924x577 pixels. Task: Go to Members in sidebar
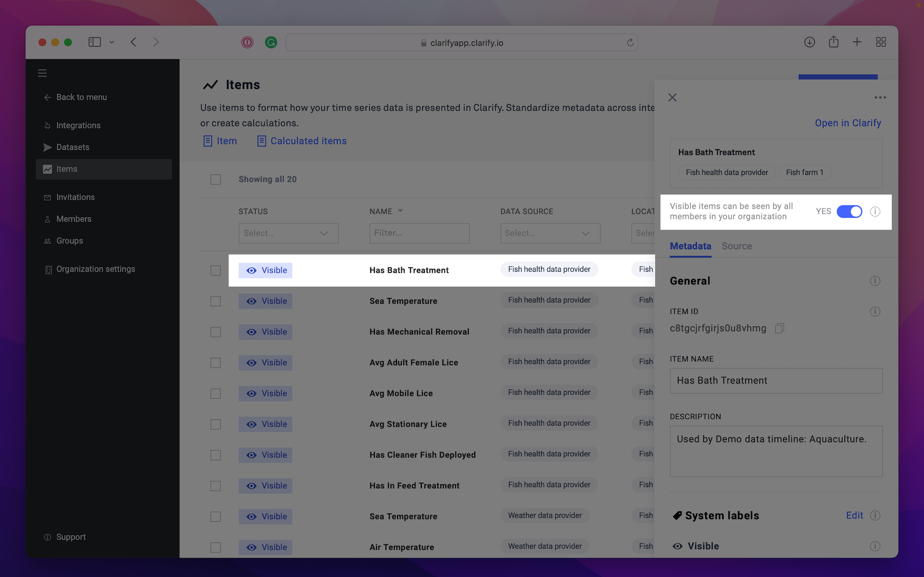tap(74, 219)
